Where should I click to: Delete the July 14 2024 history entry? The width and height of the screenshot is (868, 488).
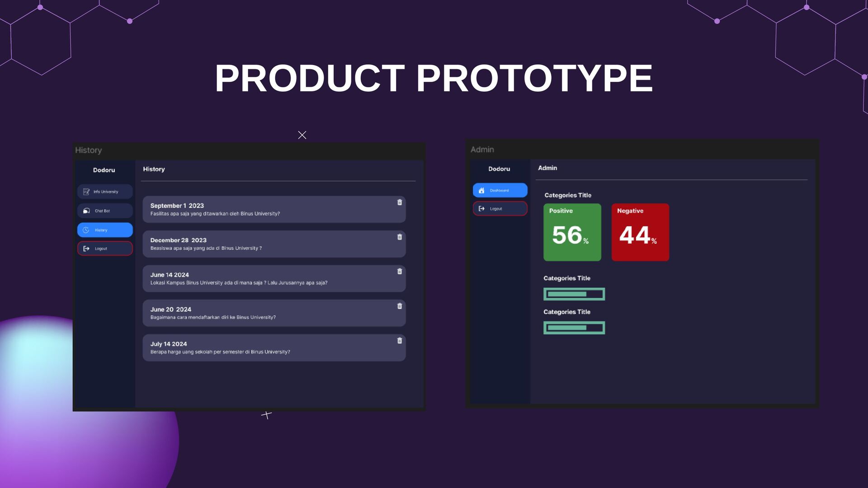click(400, 341)
